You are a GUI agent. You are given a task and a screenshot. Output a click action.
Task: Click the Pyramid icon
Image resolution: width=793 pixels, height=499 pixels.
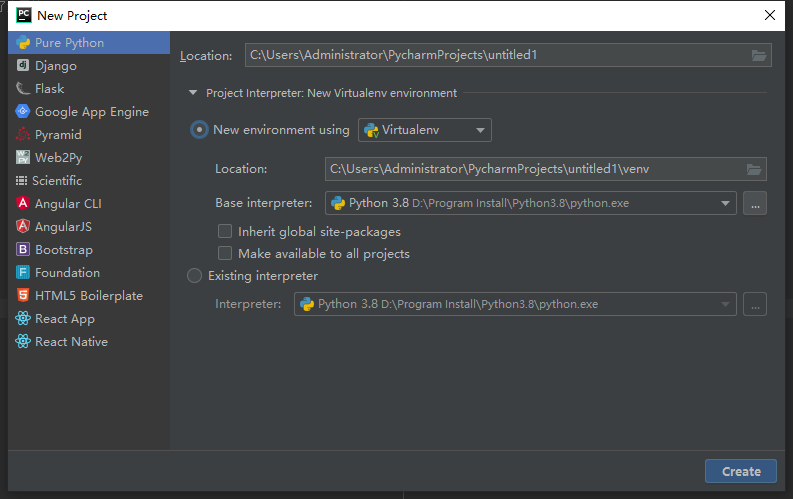[x=23, y=134]
